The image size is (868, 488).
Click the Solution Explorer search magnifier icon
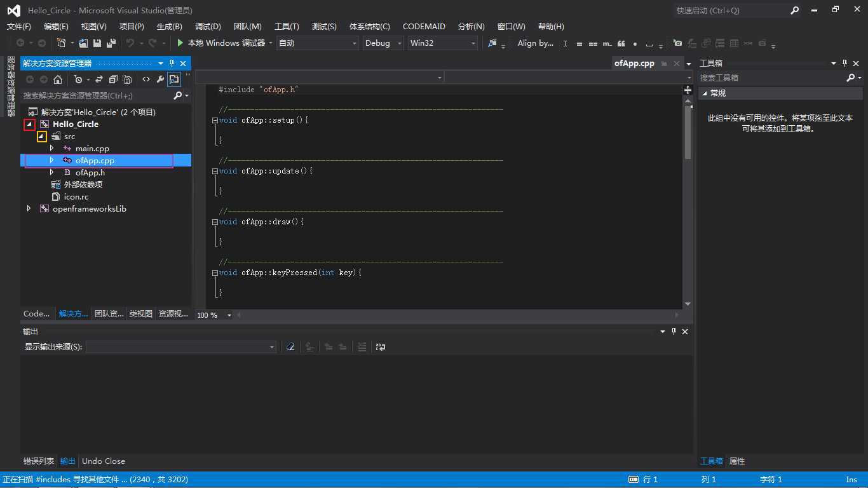tap(178, 95)
